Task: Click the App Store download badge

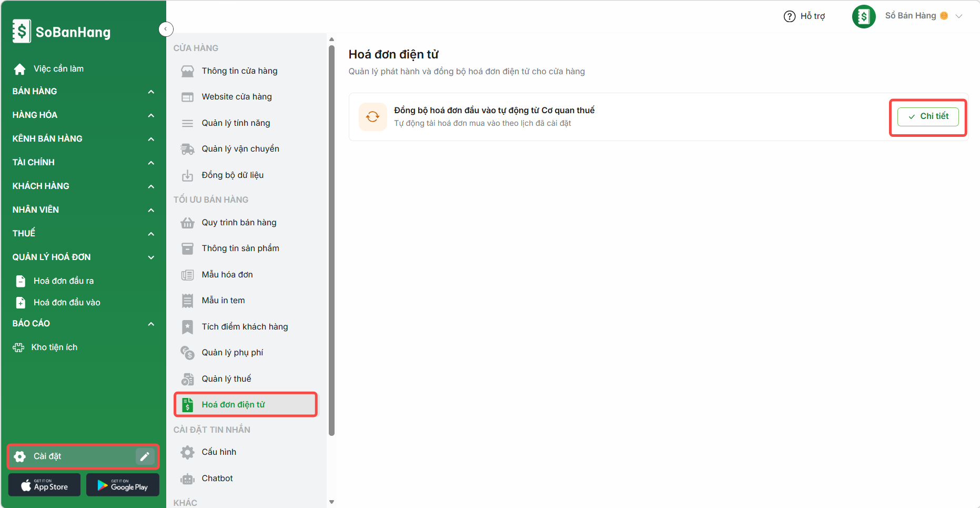Action: click(44, 485)
